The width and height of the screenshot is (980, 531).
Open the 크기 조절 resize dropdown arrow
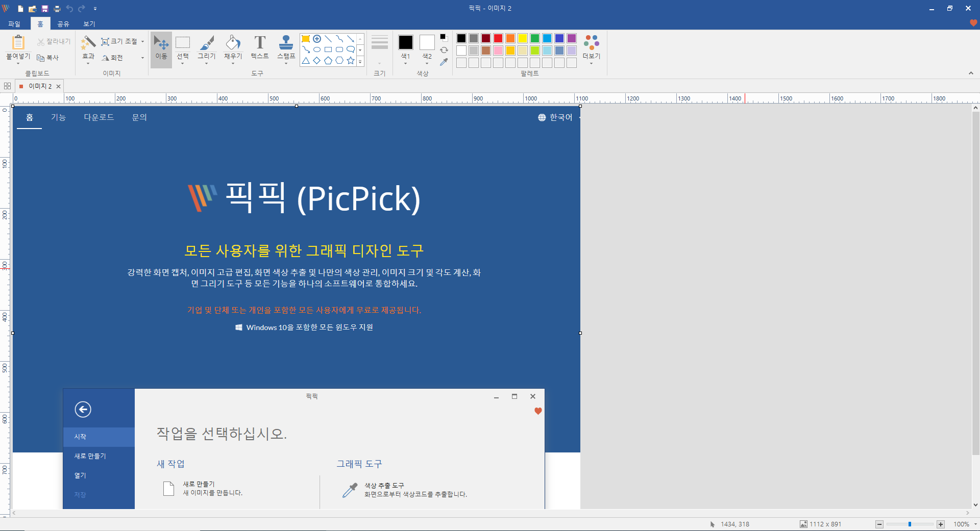click(x=142, y=41)
